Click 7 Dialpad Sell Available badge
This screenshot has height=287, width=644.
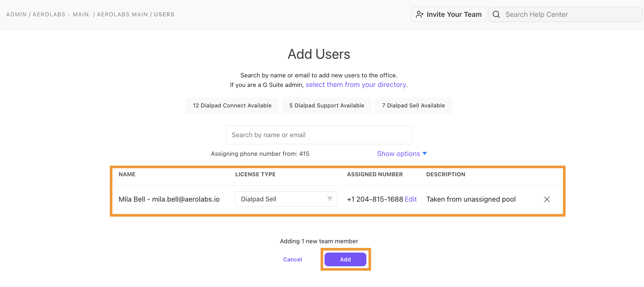tap(413, 106)
